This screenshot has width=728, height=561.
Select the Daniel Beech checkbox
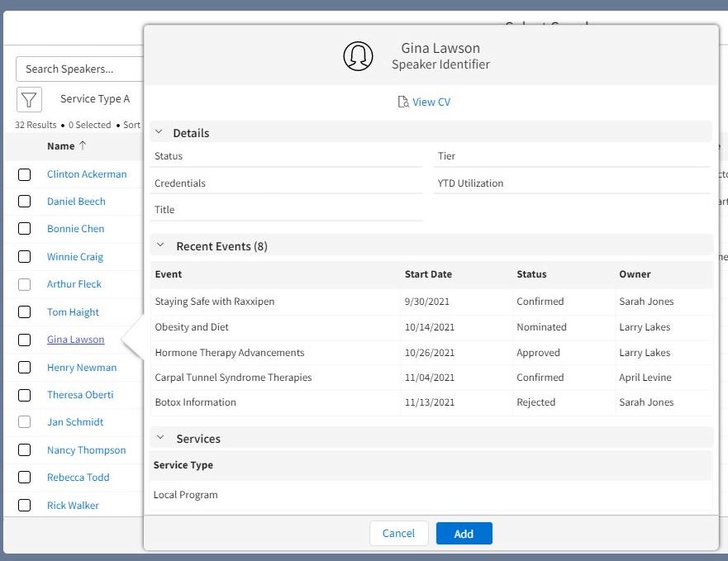pos(25,202)
